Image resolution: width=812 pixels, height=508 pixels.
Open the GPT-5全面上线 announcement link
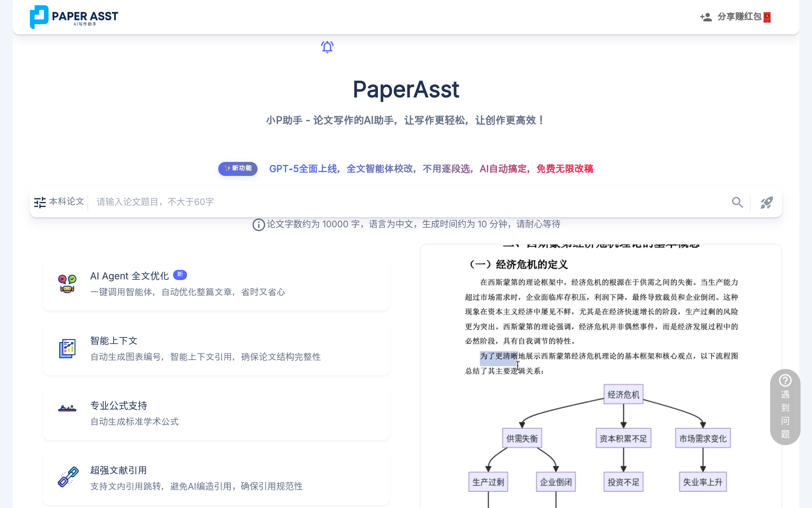pyautogui.click(x=431, y=169)
